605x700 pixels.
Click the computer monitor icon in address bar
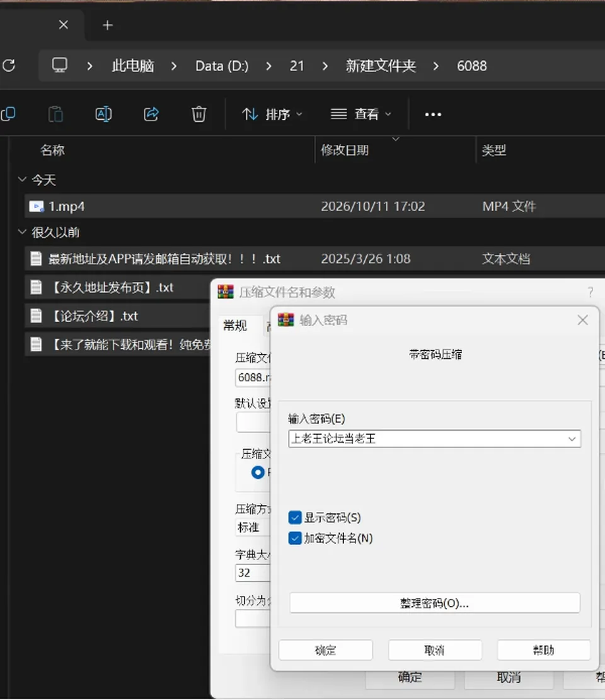[59, 66]
